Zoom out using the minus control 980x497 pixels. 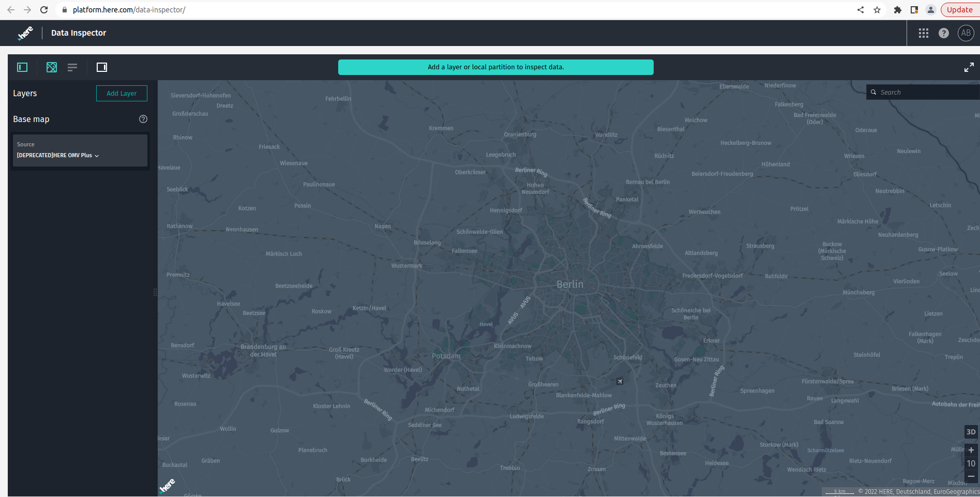(971, 476)
